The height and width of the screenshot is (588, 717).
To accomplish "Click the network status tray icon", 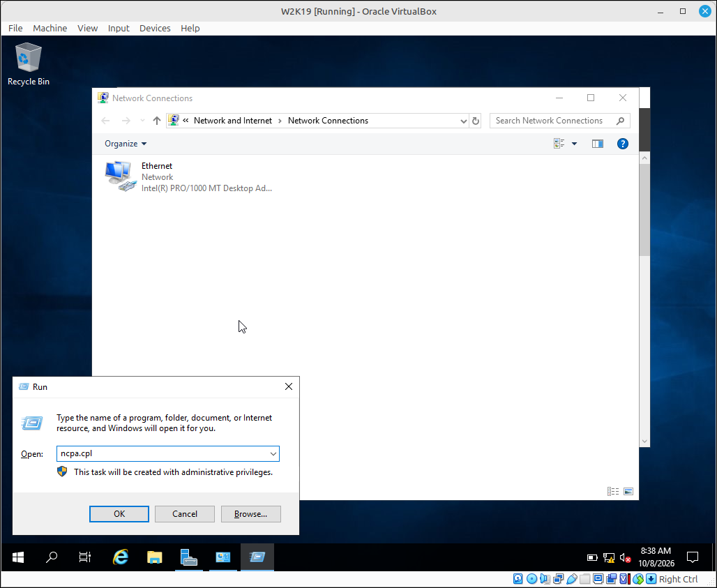I will 609,557.
